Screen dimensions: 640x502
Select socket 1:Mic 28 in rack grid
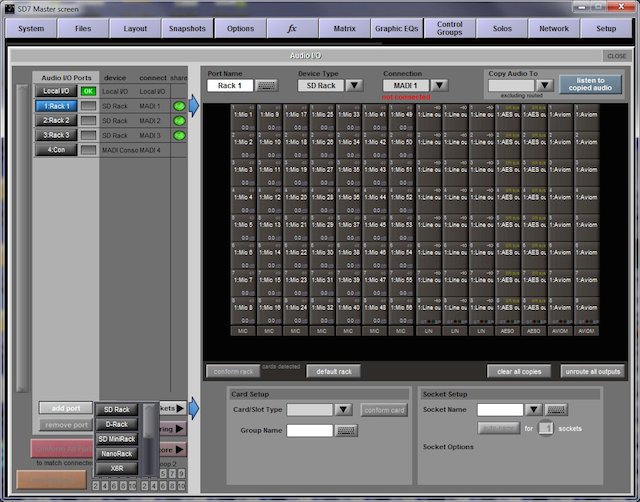tap(322, 200)
